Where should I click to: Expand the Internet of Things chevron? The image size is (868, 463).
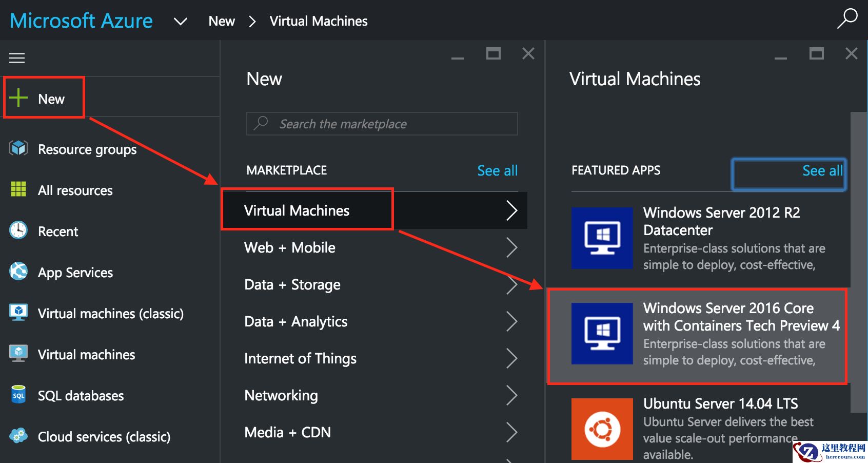(511, 358)
